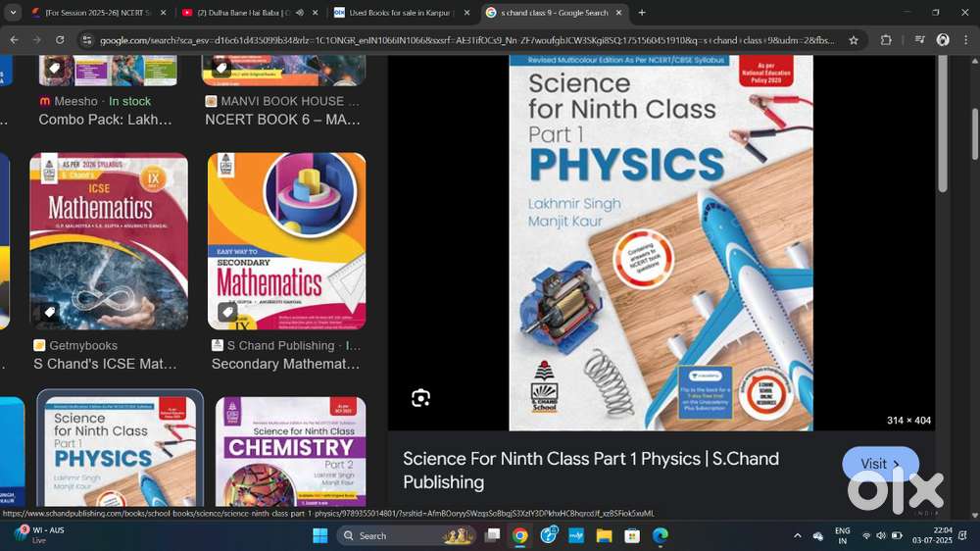Open the Chrome profile avatar icon
980x551 pixels.
pos(943,40)
